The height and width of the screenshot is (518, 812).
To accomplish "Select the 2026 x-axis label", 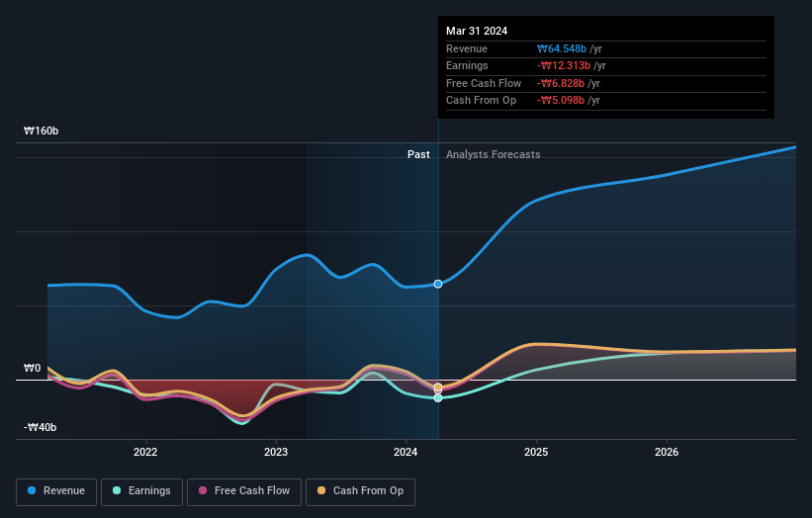I will click(667, 452).
